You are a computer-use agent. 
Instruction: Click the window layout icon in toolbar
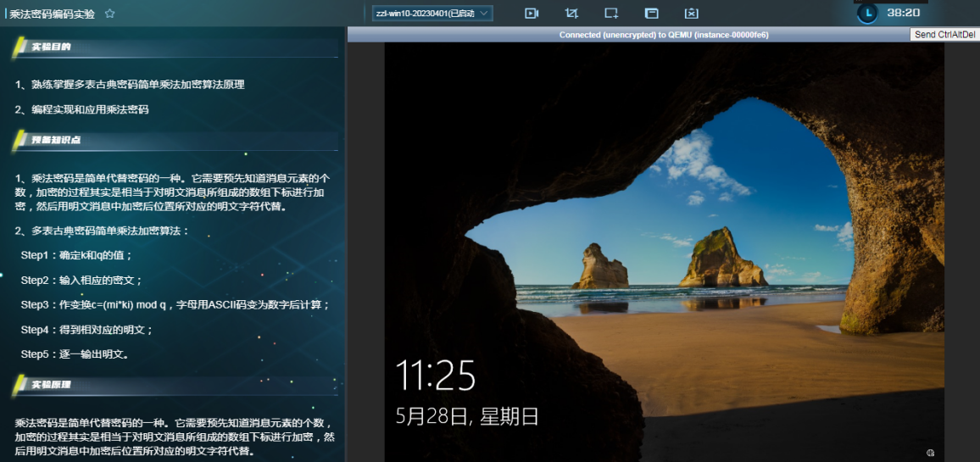pos(651,14)
